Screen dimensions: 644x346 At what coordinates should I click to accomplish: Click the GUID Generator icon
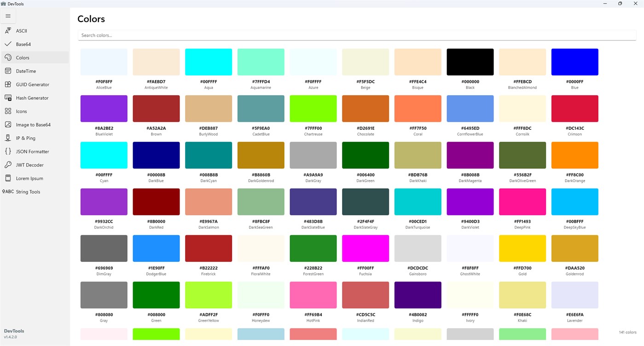pos(8,84)
